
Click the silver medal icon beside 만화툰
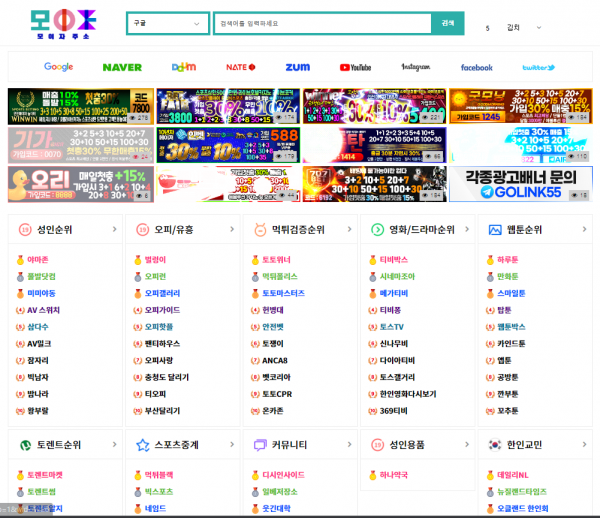(x=490, y=277)
